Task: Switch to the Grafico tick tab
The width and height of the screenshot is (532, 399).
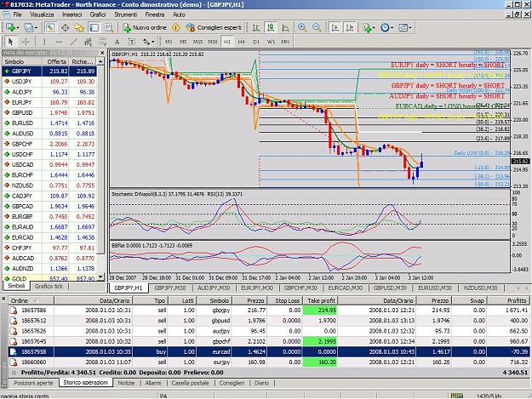Action: 49,287
